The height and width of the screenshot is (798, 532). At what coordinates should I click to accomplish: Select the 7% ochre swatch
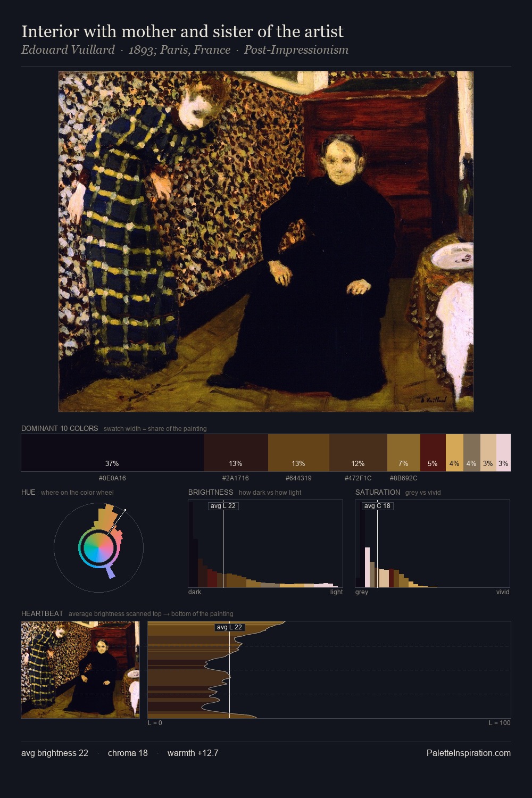click(x=404, y=453)
